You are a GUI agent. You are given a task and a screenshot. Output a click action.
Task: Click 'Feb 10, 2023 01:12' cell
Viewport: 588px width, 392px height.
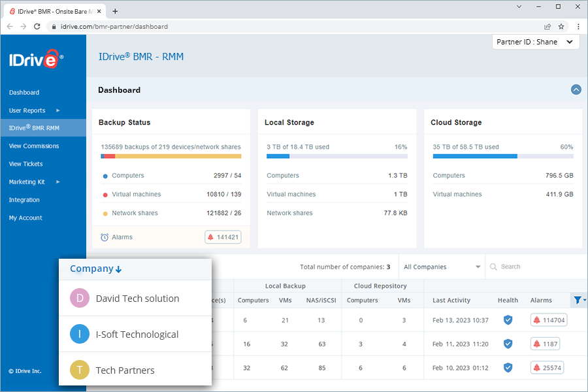[x=461, y=368]
